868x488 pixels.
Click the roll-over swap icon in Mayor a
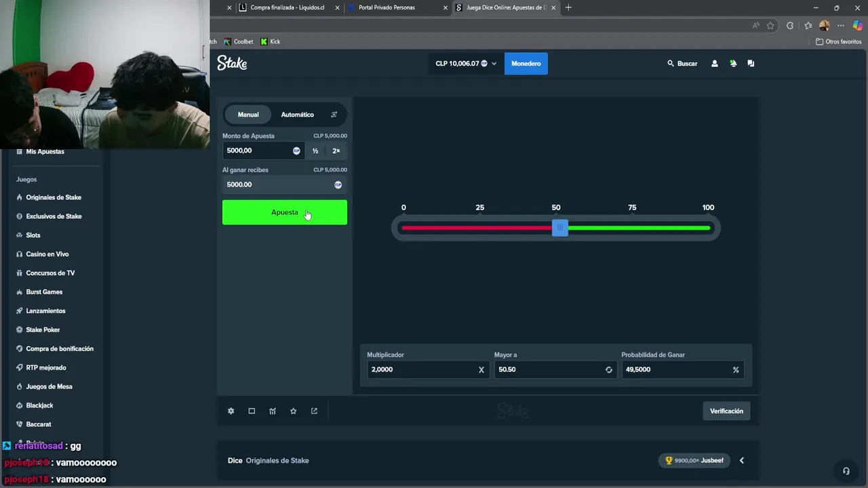[x=608, y=369]
